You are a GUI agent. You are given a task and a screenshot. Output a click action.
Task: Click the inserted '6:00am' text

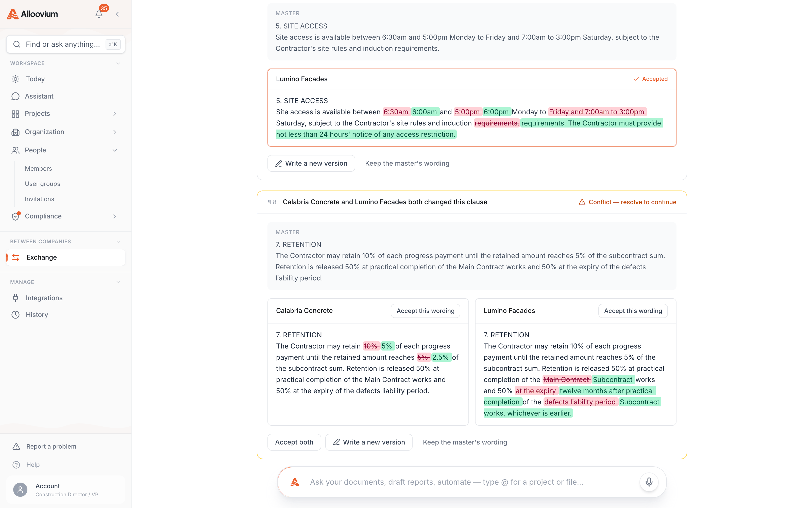pyautogui.click(x=425, y=112)
